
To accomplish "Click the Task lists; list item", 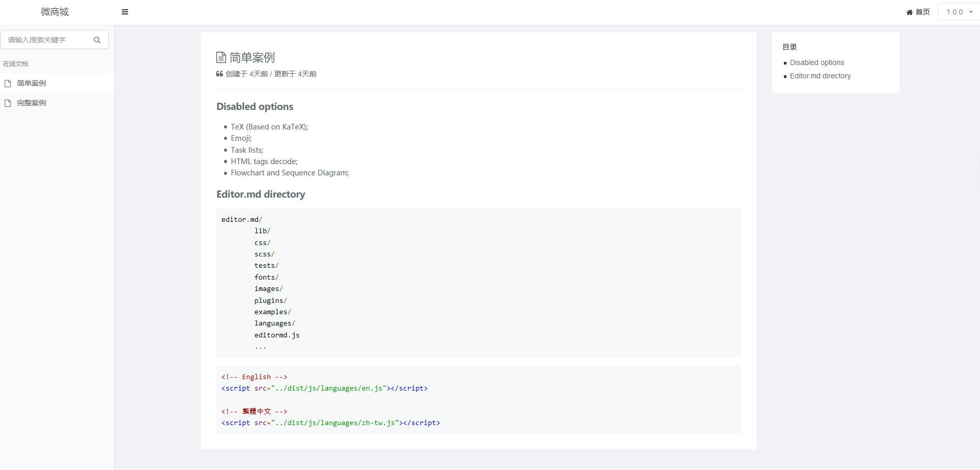I will point(247,150).
